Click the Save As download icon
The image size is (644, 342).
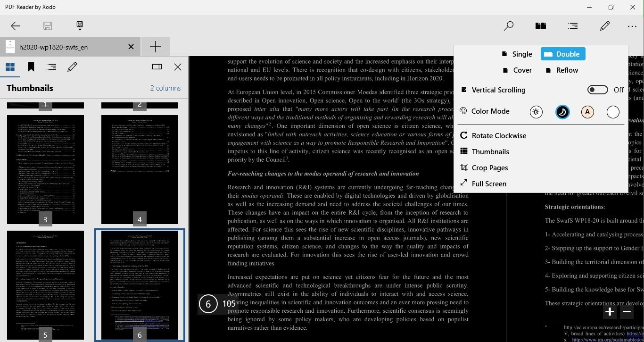[x=80, y=26]
